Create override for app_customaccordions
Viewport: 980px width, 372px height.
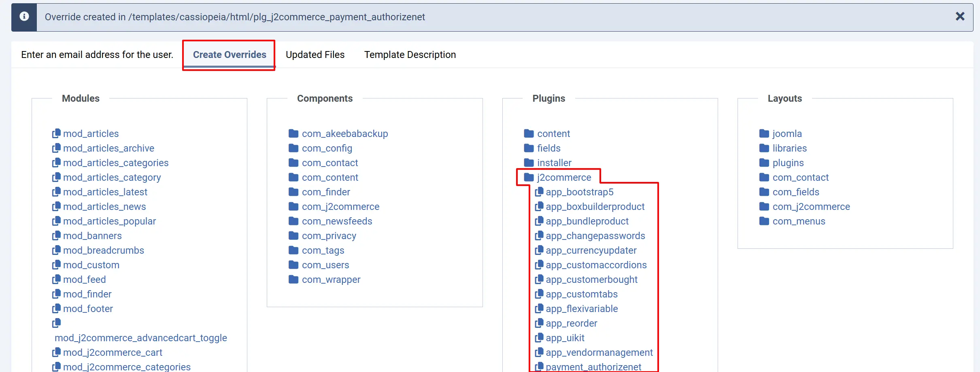tap(591, 265)
